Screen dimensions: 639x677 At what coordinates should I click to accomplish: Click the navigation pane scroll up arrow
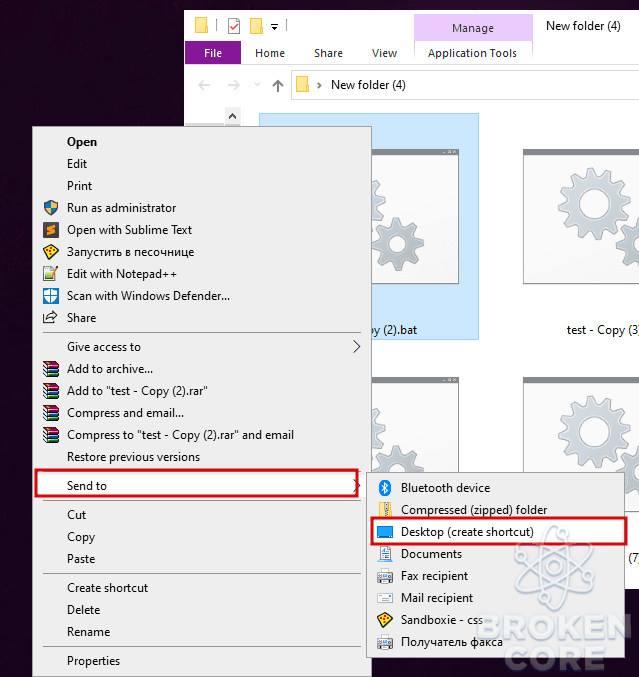232,116
